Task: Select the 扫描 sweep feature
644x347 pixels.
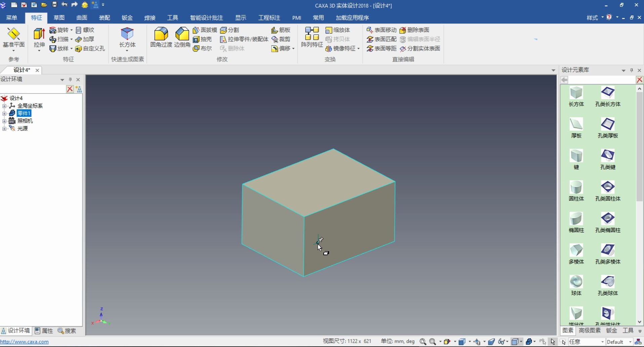Action: (x=59, y=39)
